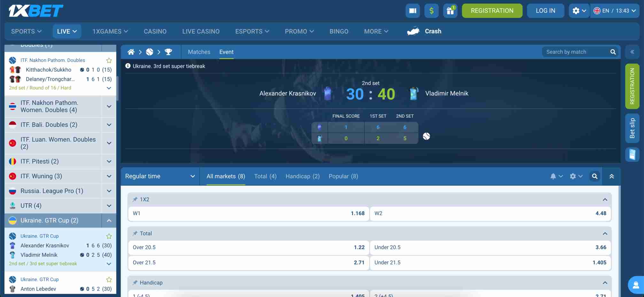The width and height of the screenshot is (644, 297).
Task: Open the settings gear in header
Action: [579, 11]
